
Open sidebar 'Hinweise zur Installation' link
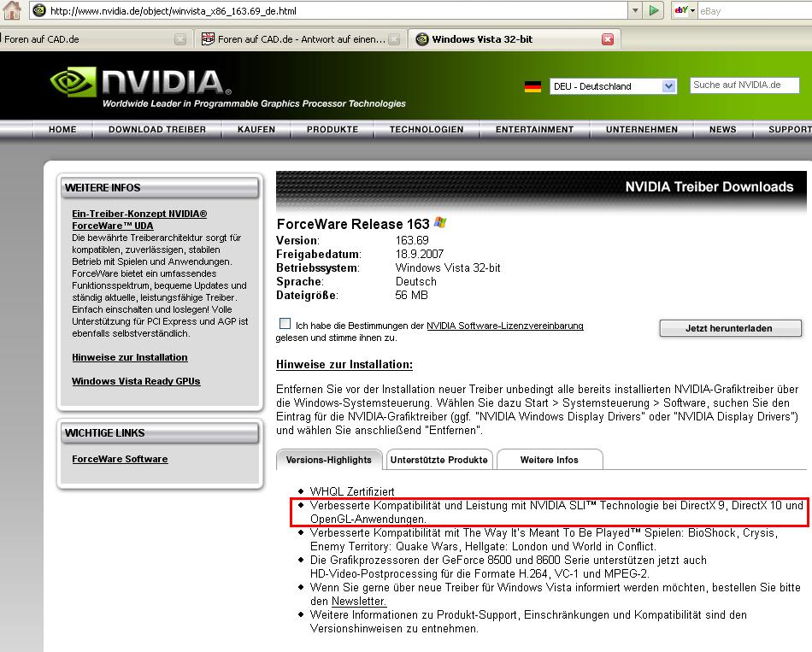(x=129, y=357)
